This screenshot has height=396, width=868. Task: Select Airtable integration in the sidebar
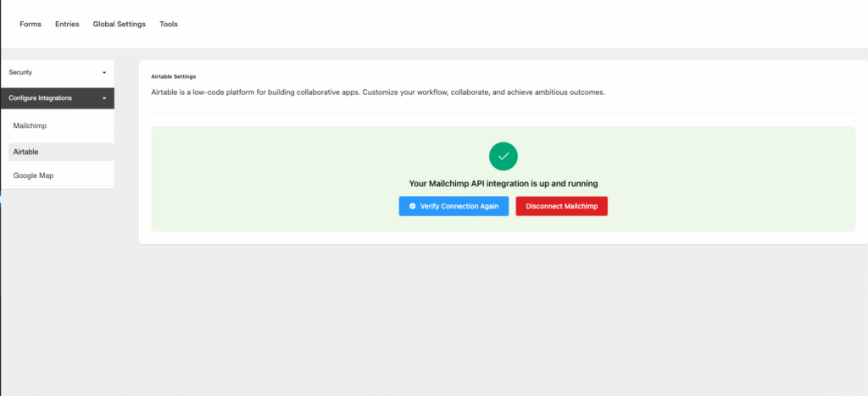[26, 152]
